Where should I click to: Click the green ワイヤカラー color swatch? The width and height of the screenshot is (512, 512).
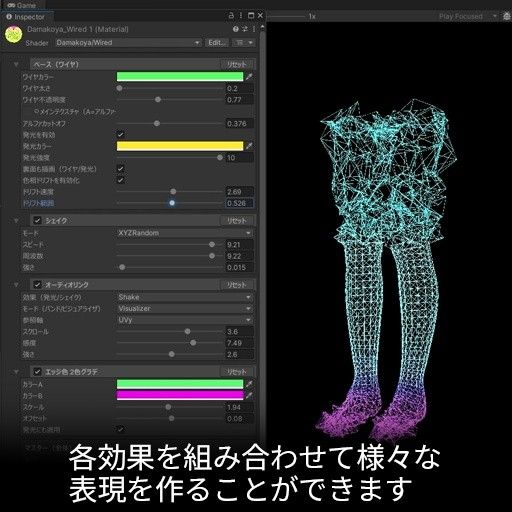pos(180,77)
